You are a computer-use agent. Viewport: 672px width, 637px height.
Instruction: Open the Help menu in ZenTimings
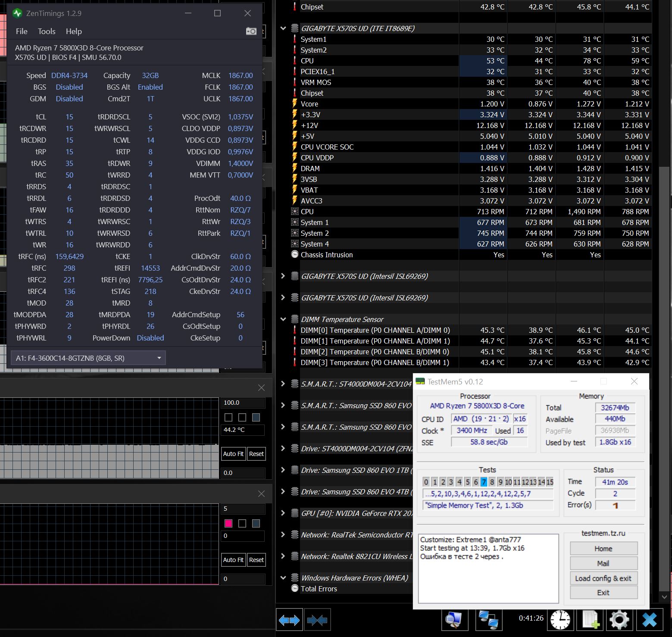pos(74,31)
